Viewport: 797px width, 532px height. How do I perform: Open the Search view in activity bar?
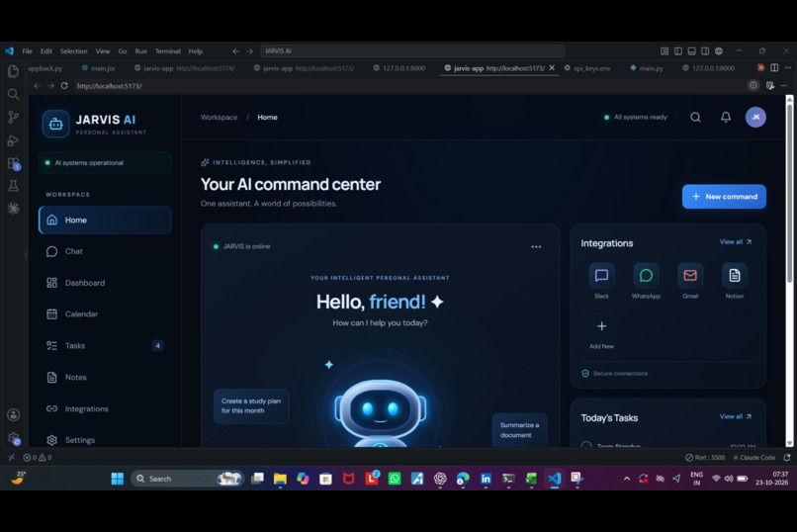[13, 94]
